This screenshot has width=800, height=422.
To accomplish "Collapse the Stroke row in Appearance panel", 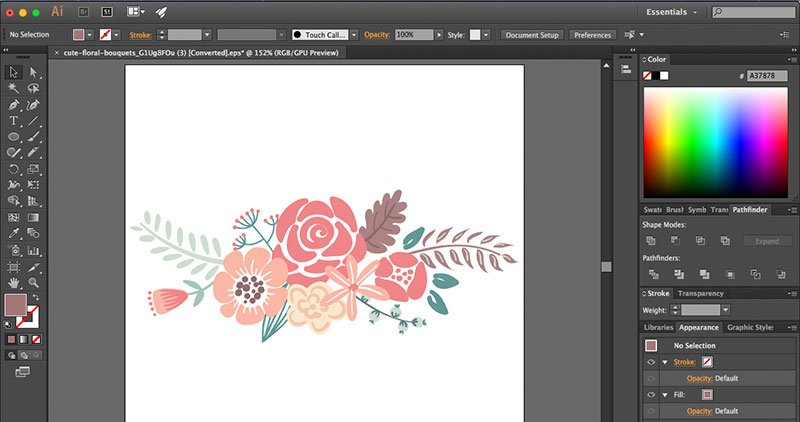I will (665, 362).
